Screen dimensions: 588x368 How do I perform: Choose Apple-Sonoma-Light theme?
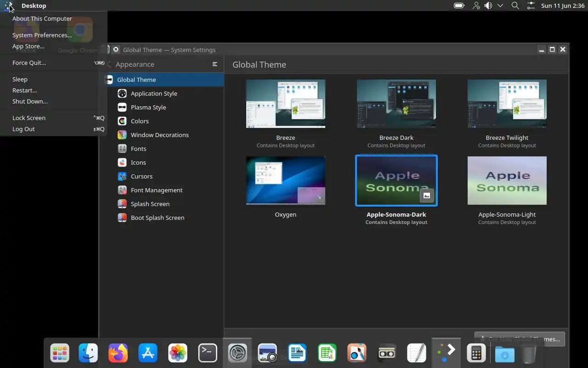507,180
